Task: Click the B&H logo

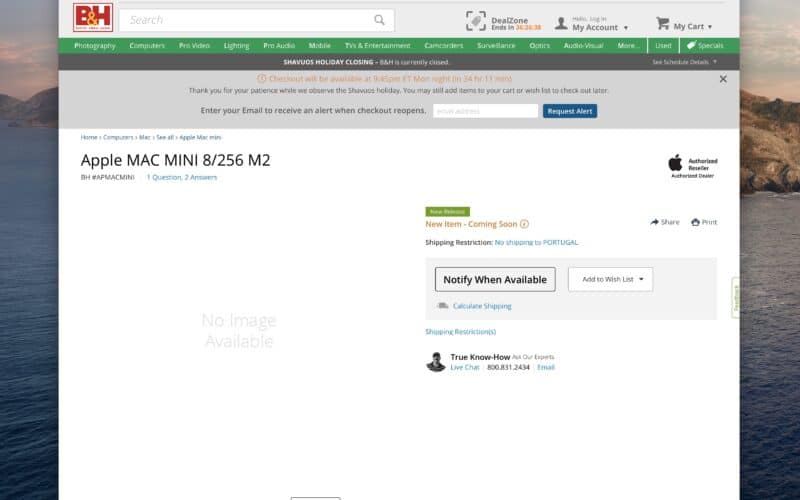Action: tap(93, 18)
